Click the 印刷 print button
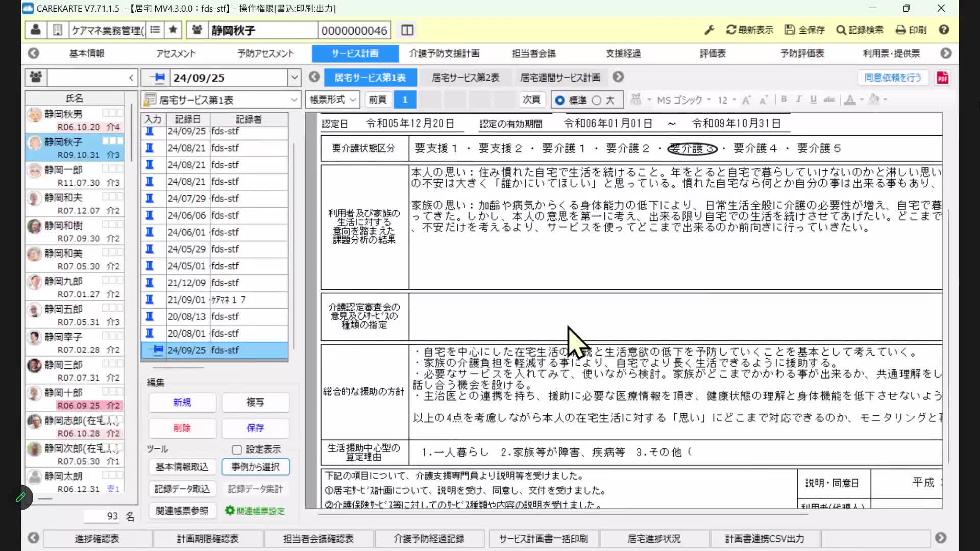 click(911, 30)
